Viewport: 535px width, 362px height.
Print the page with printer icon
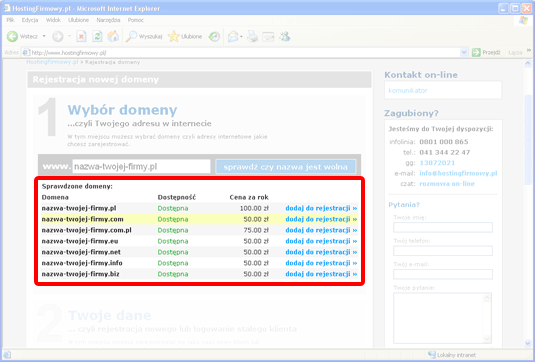(x=252, y=36)
